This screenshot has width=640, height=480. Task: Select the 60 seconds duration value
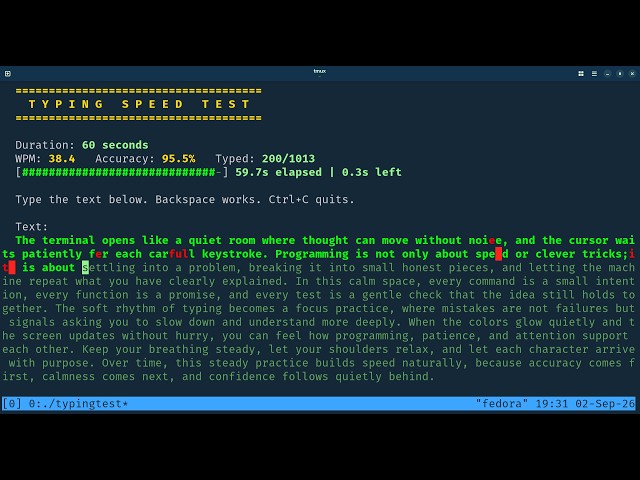115,145
